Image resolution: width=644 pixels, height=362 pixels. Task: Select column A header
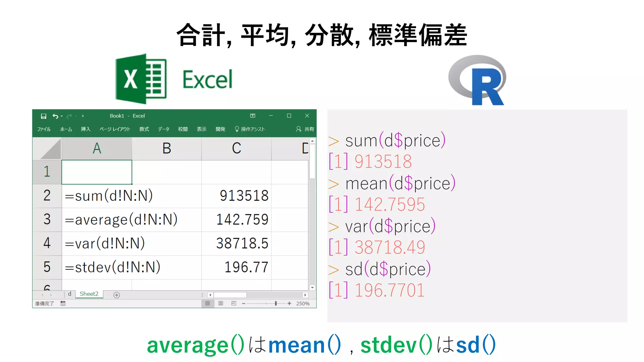[x=97, y=149]
